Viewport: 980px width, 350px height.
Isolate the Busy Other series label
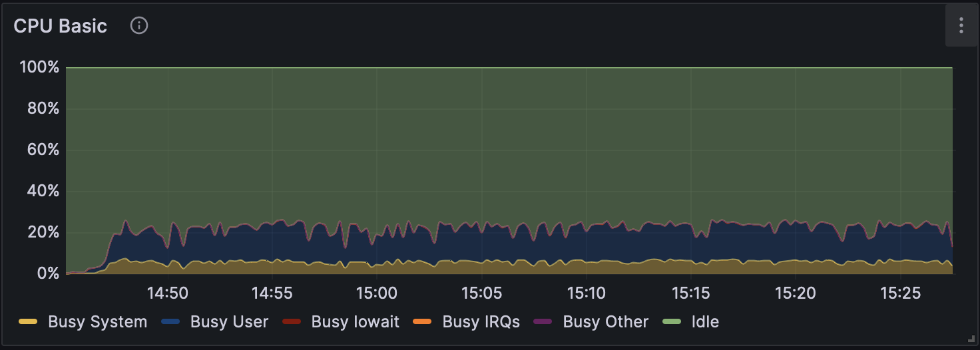(605, 322)
